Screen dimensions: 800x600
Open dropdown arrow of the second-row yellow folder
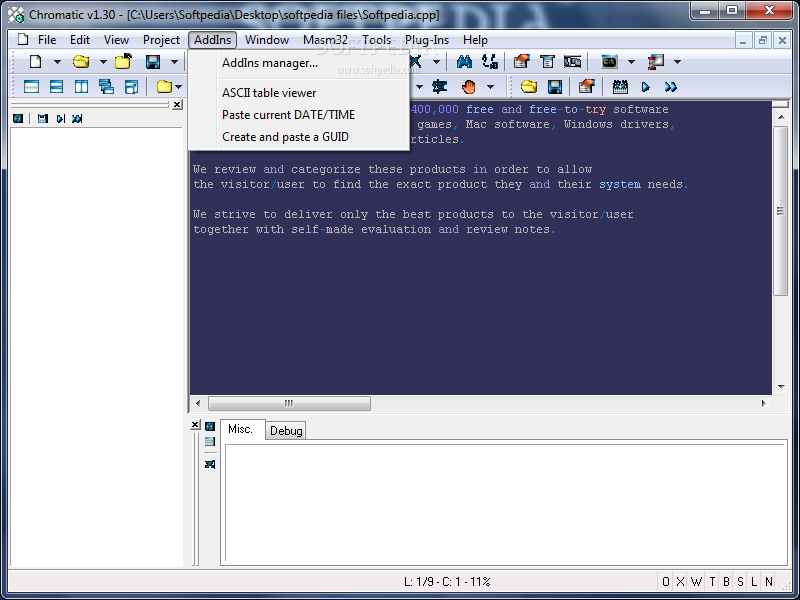[x=179, y=87]
